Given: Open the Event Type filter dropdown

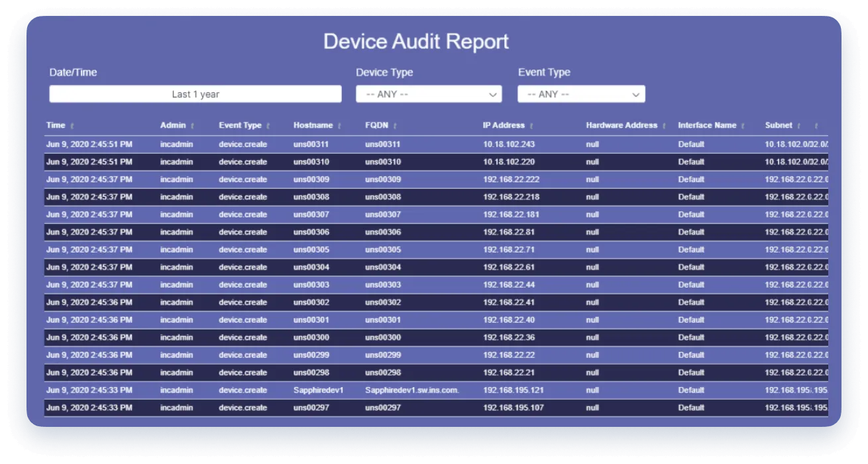Looking at the screenshot, I should point(581,94).
